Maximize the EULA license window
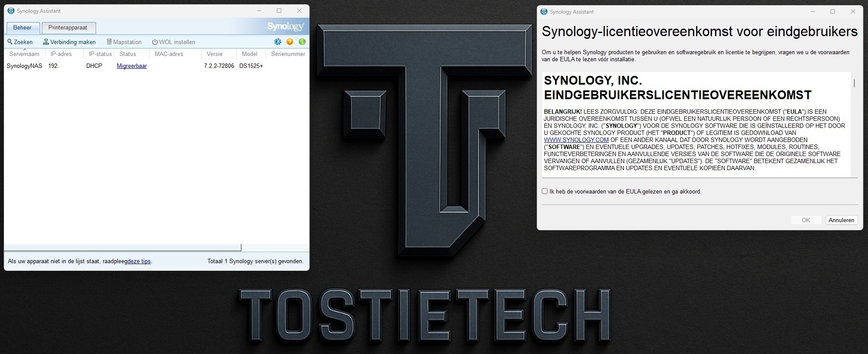Viewport: 868px width, 354px height. (x=833, y=11)
